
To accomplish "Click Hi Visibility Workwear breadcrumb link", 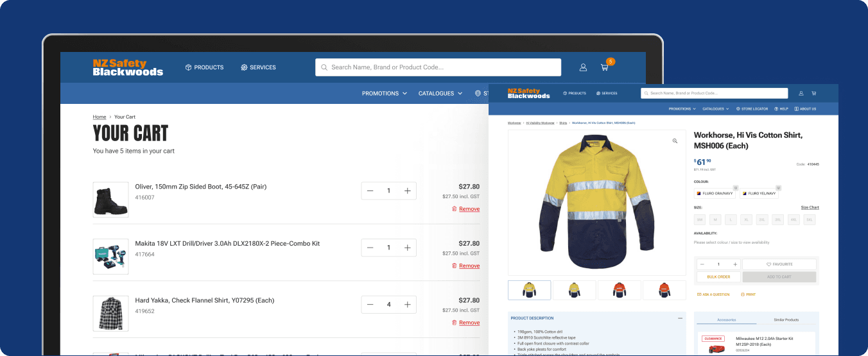I will coord(540,123).
